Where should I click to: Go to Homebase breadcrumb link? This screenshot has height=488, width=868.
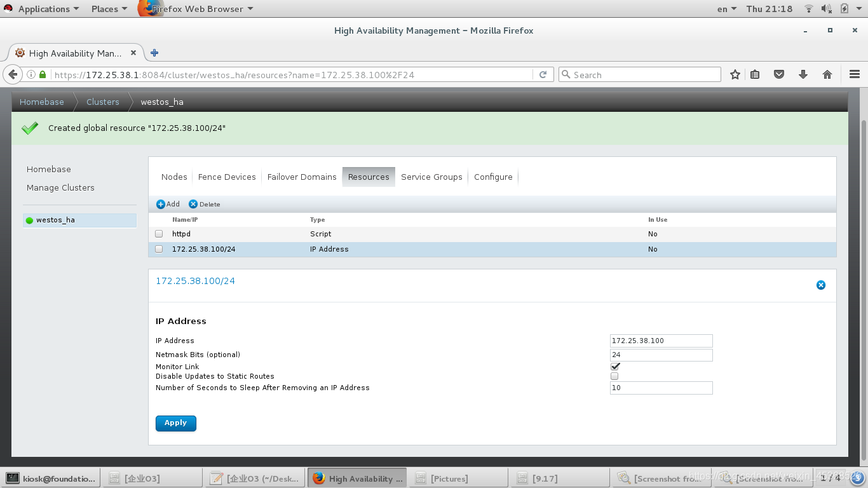pyautogui.click(x=42, y=102)
